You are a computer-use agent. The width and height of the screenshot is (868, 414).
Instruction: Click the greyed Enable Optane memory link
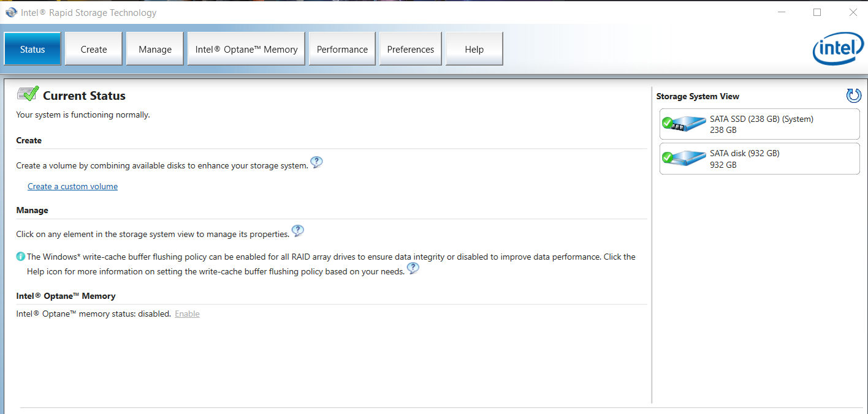tap(187, 314)
